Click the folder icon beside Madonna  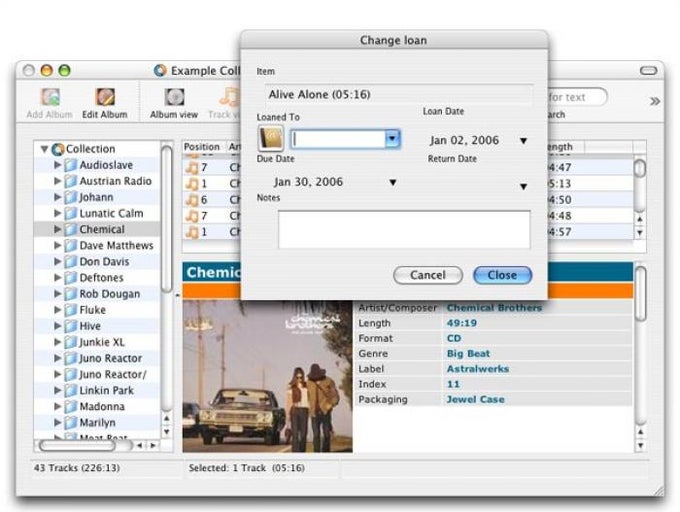tap(70, 407)
